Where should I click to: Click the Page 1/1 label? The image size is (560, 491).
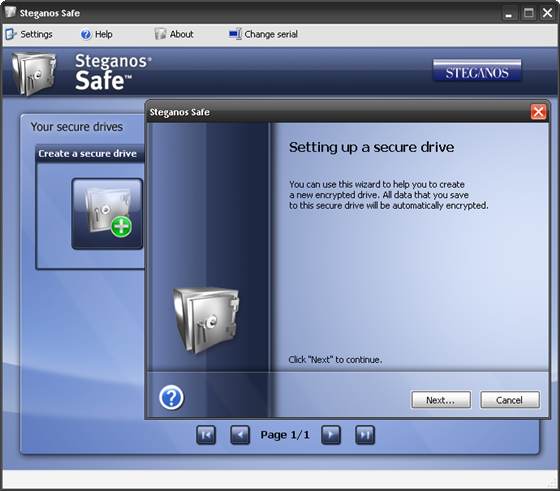[x=285, y=435]
